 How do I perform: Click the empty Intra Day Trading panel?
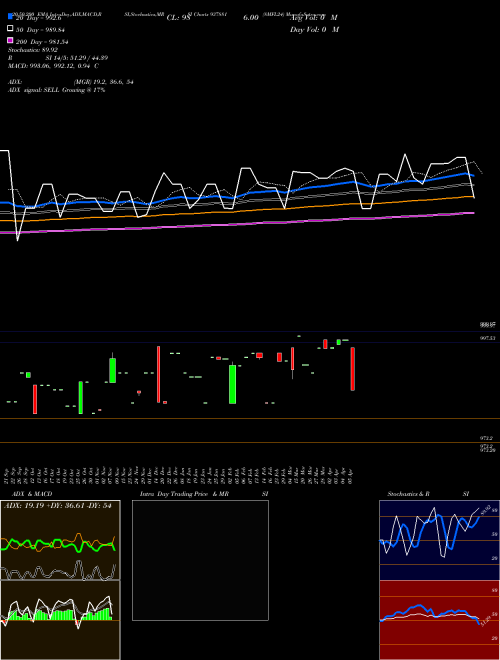click(200, 560)
